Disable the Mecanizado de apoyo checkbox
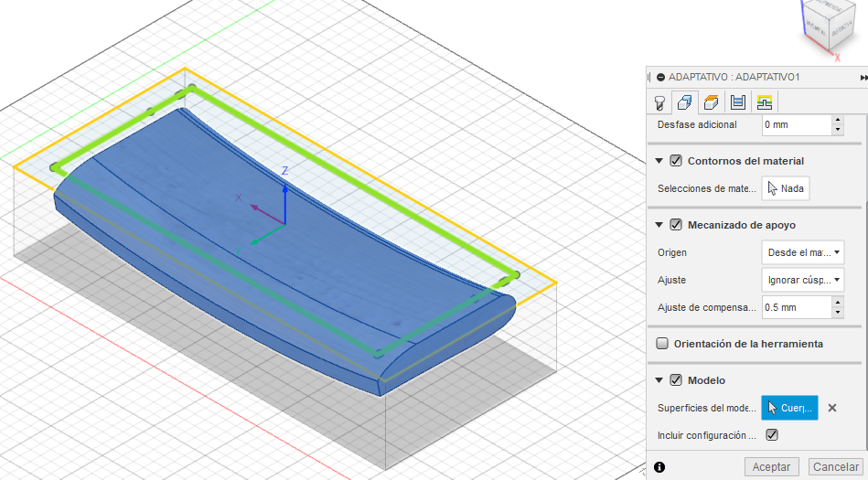The height and width of the screenshot is (480, 868). pyautogui.click(x=677, y=225)
